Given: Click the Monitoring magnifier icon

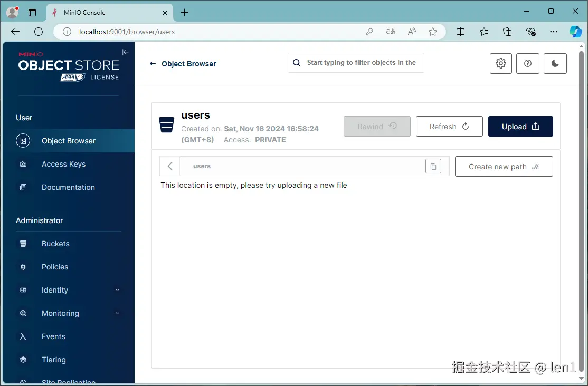Looking at the screenshot, I should [23, 313].
